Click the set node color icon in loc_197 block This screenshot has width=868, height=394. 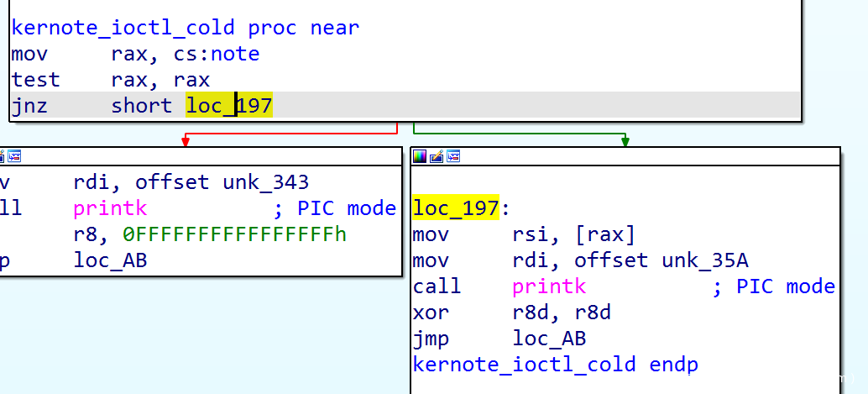tap(419, 156)
